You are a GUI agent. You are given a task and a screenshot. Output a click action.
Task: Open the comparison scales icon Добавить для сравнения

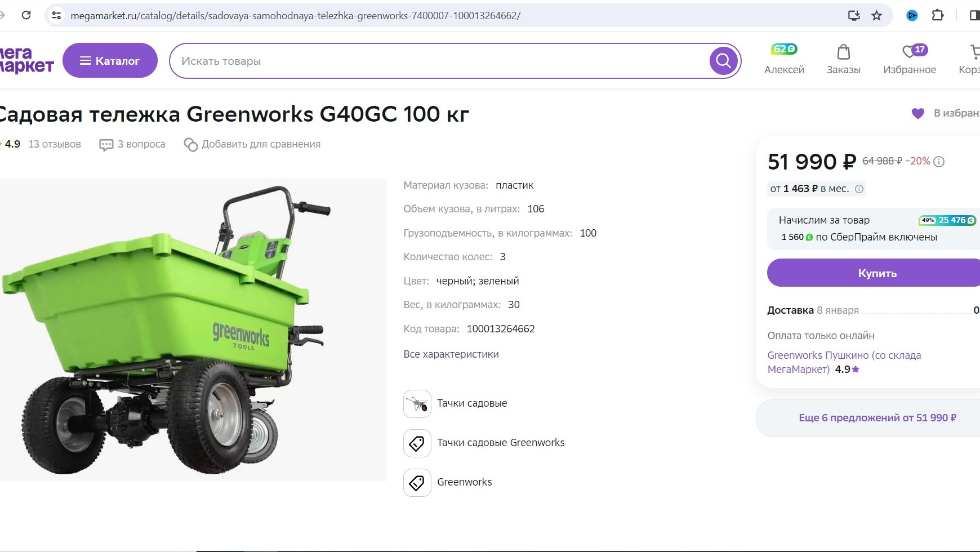(x=190, y=144)
